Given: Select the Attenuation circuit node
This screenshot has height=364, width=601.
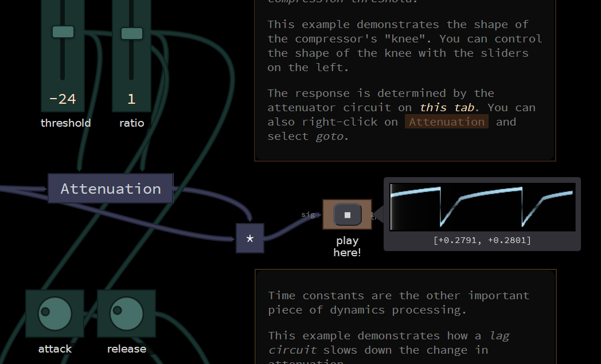Looking at the screenshot, I should [111, 188].
